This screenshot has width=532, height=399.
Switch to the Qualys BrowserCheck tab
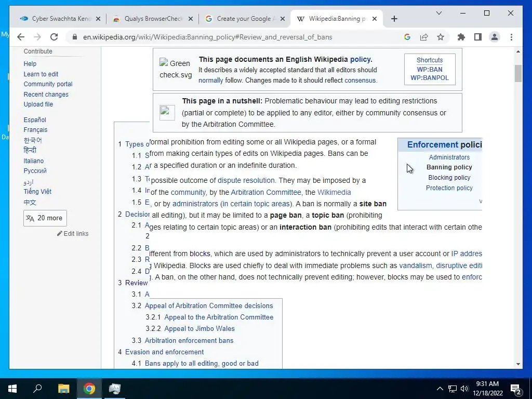pyautogui.click(x=153, y=19)
